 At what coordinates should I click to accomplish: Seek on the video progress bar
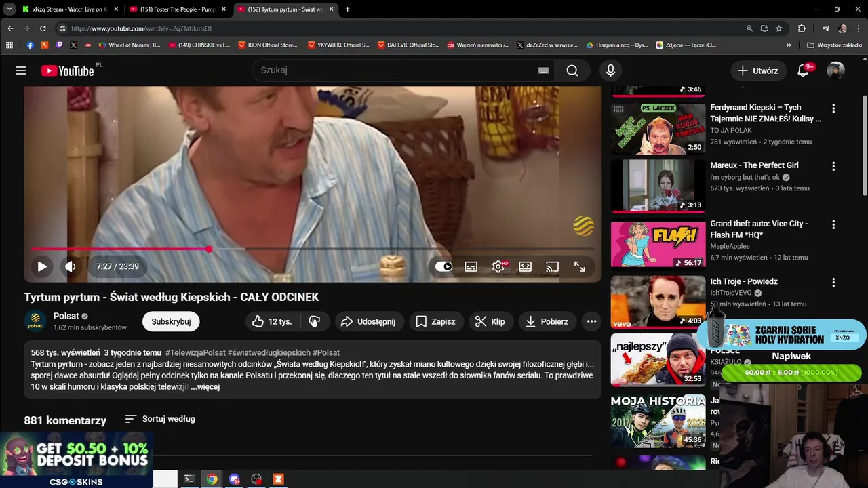tap(313, 249)
